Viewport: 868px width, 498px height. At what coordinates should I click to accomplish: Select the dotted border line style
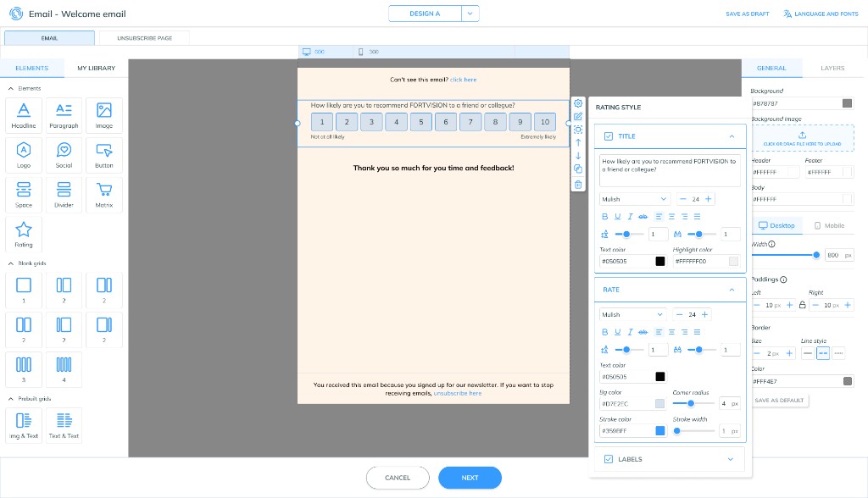(838, 353)
